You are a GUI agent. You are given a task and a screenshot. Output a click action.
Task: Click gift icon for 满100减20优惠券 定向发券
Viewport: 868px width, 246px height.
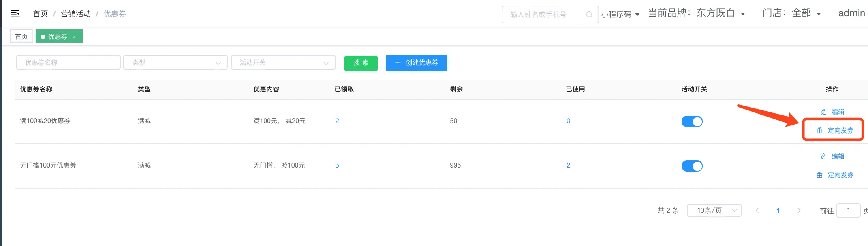click(x=819, y=130)
